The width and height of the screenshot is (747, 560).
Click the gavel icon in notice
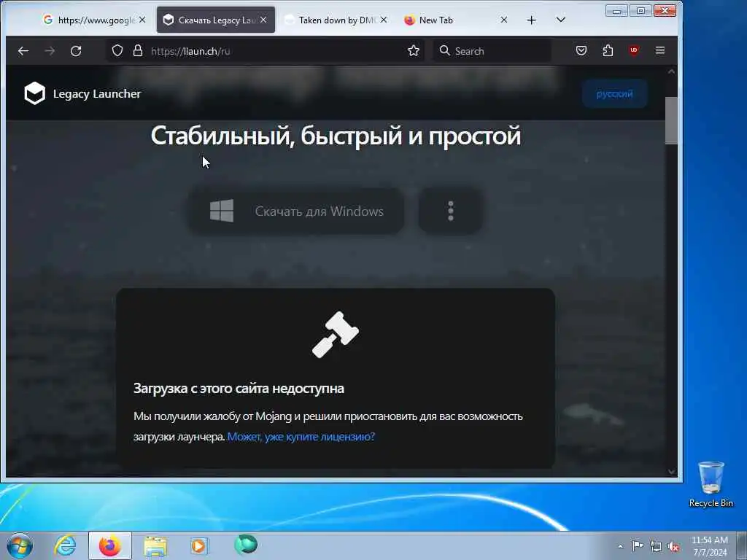(x=336, y=334)
